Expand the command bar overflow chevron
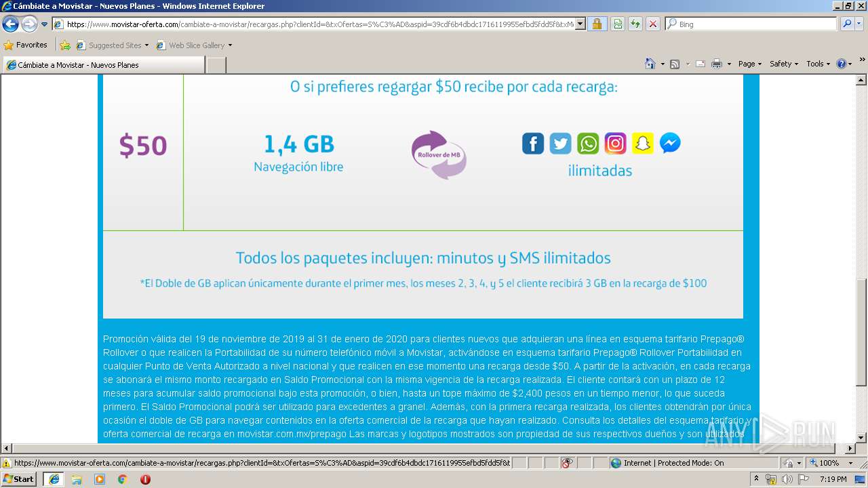Image resolution: width=868 pixels, height=488 pixels. click(x=862, y=60)
